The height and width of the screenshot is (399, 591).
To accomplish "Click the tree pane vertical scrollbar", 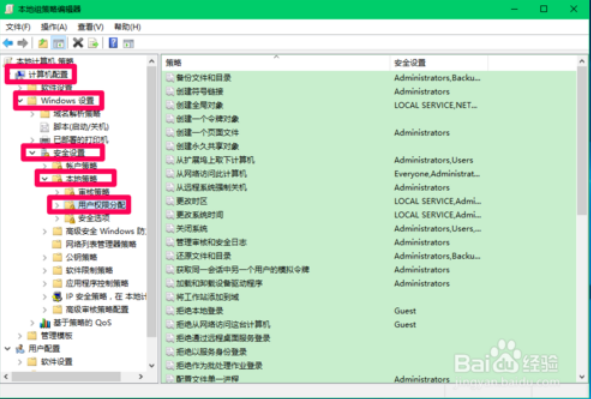I will click(x=152, y=202).
